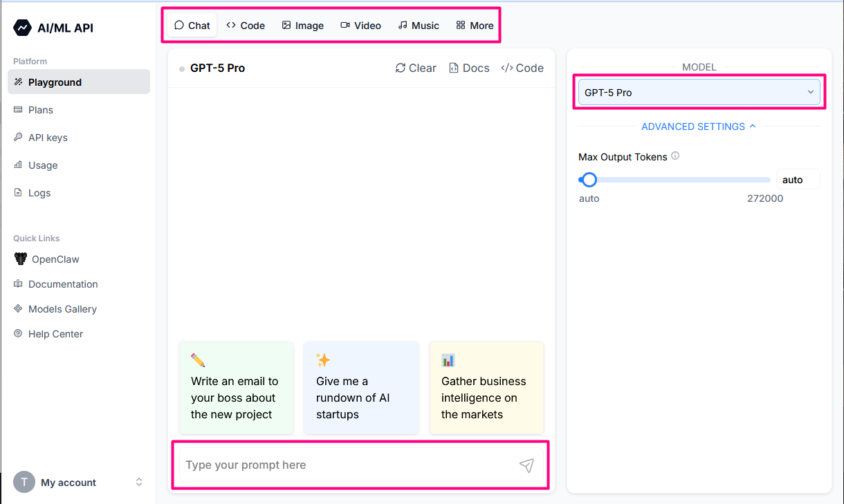Click the pencil emoji on email card
The image size is (844, 504).
point(198,360)
